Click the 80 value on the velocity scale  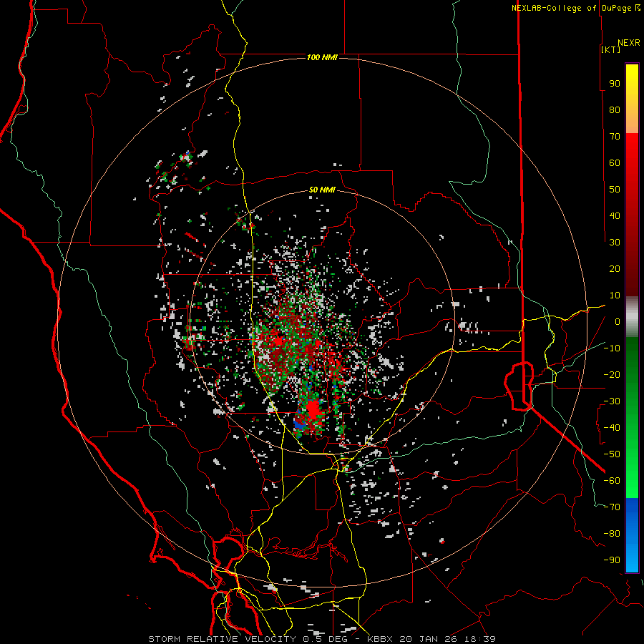click(615, 109)
